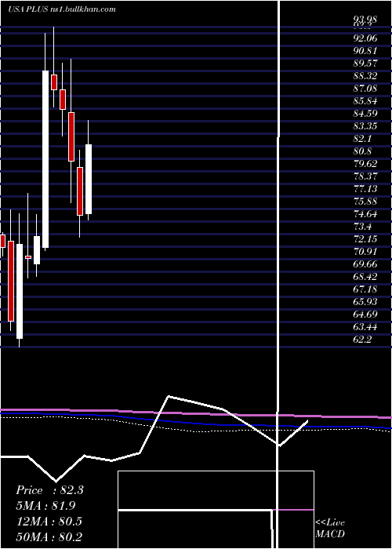Click the 65.93 price axis label
Viewport: 392px width, 549px height.
pos(365,302)
